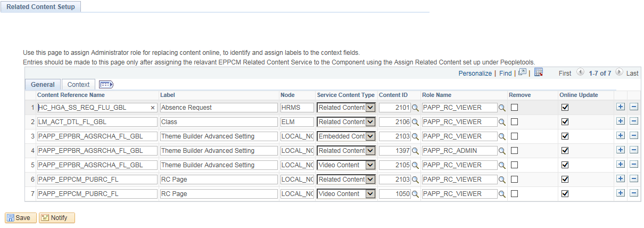
Task: Toggle Remove checkbox in row 5
Action: (515, 165)
